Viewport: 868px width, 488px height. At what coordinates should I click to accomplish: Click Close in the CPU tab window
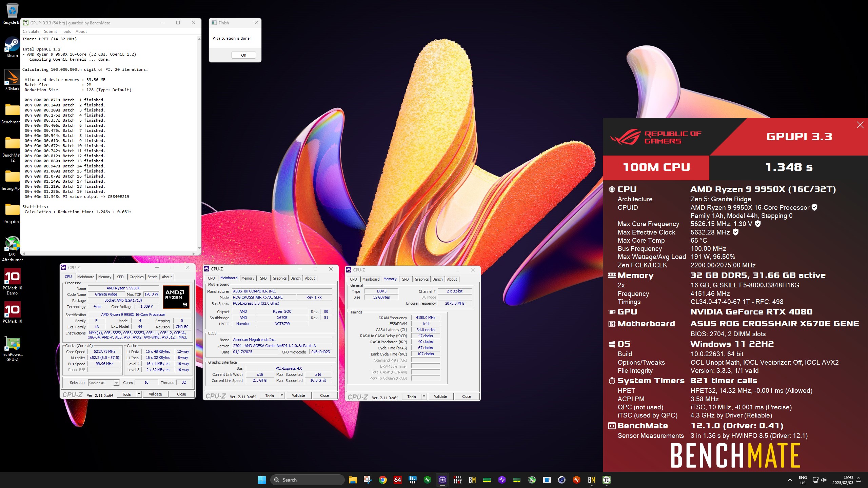181,394
